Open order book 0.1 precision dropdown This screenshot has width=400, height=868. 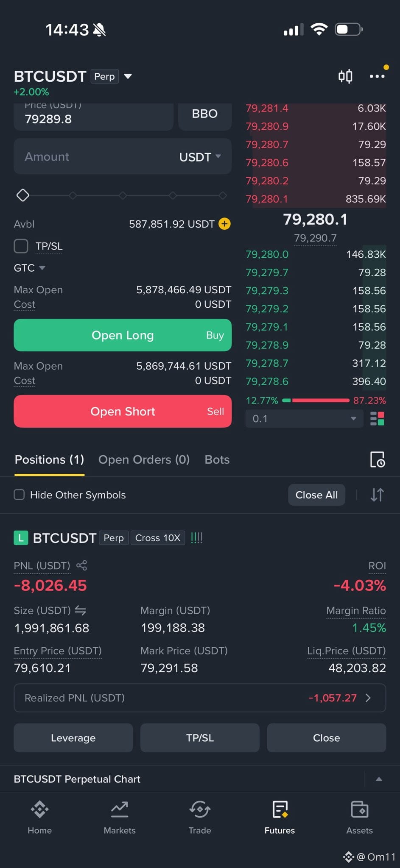coord(304,419)
